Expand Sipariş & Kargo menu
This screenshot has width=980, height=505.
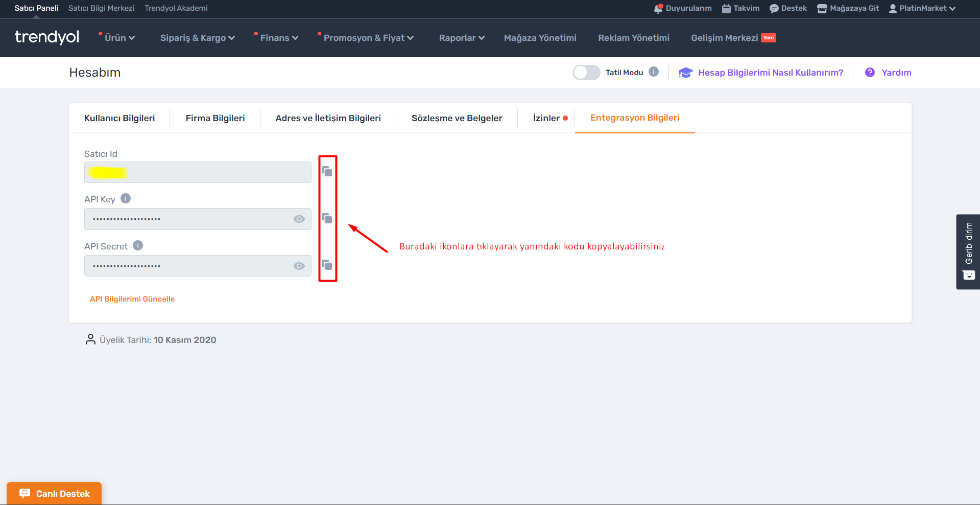click(x=197, y=38)
